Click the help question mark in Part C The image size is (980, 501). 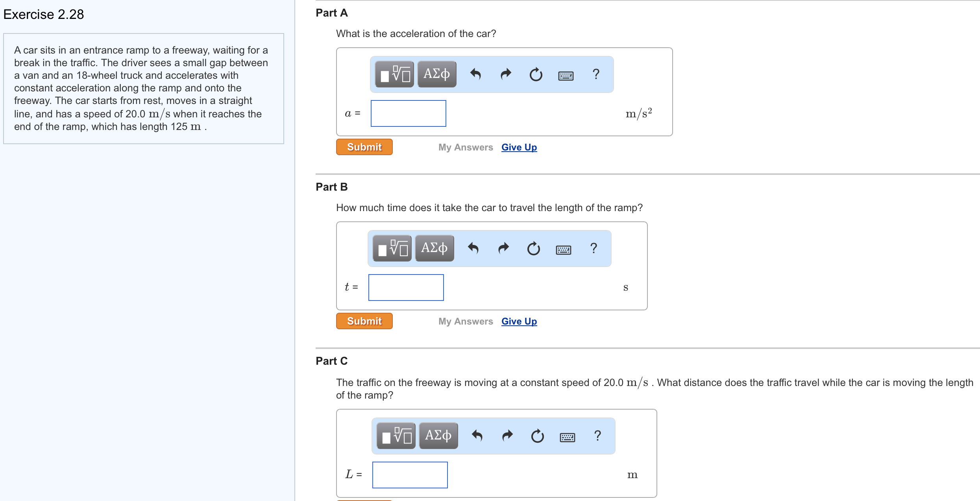pos(597,436)
